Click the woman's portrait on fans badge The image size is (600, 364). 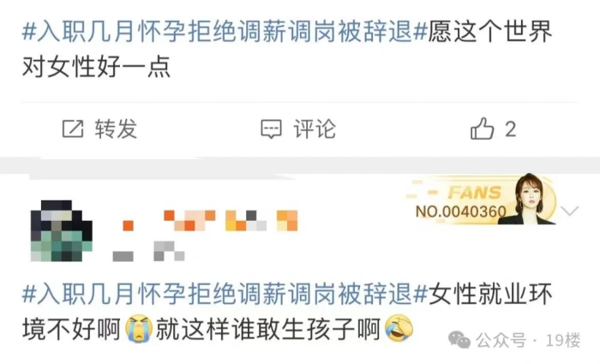(532, 199)
